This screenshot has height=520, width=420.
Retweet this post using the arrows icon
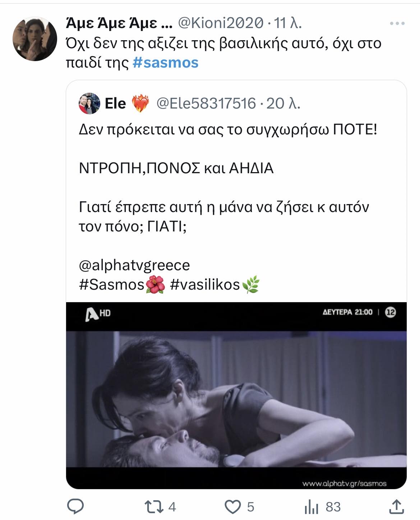coord(153,507)
